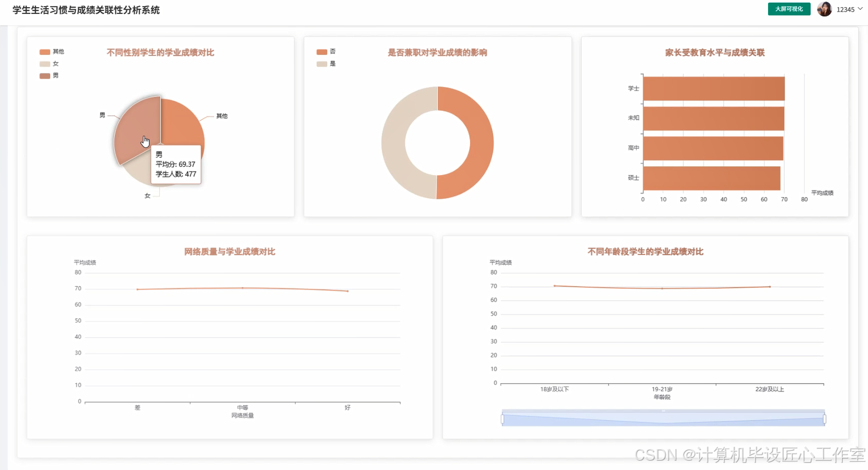Click the 12345 username text

845,9
